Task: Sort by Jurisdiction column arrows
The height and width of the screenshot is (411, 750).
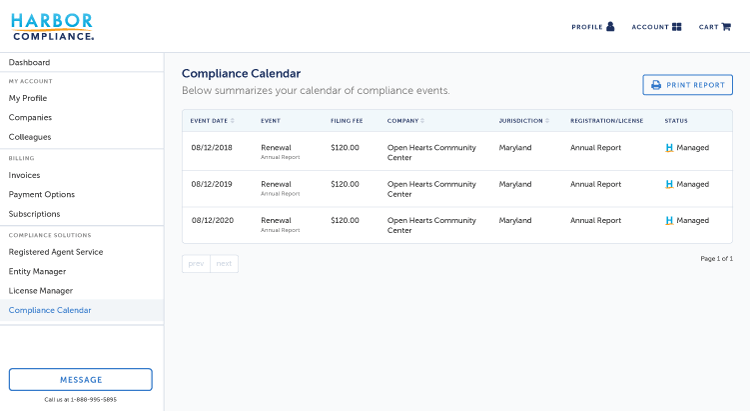Action: 547,121
